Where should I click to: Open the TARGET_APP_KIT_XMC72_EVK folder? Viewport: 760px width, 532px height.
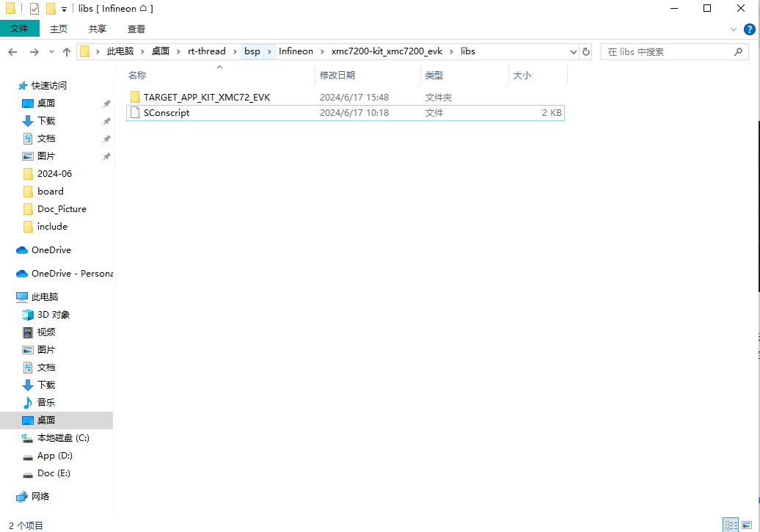click(x=206, y=97)
